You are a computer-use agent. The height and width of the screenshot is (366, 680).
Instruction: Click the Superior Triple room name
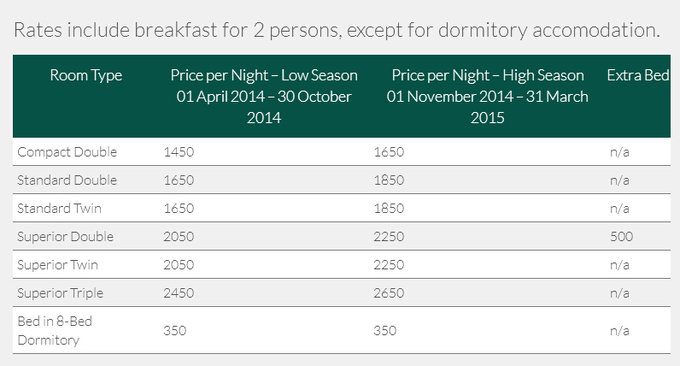click(60, 293)
